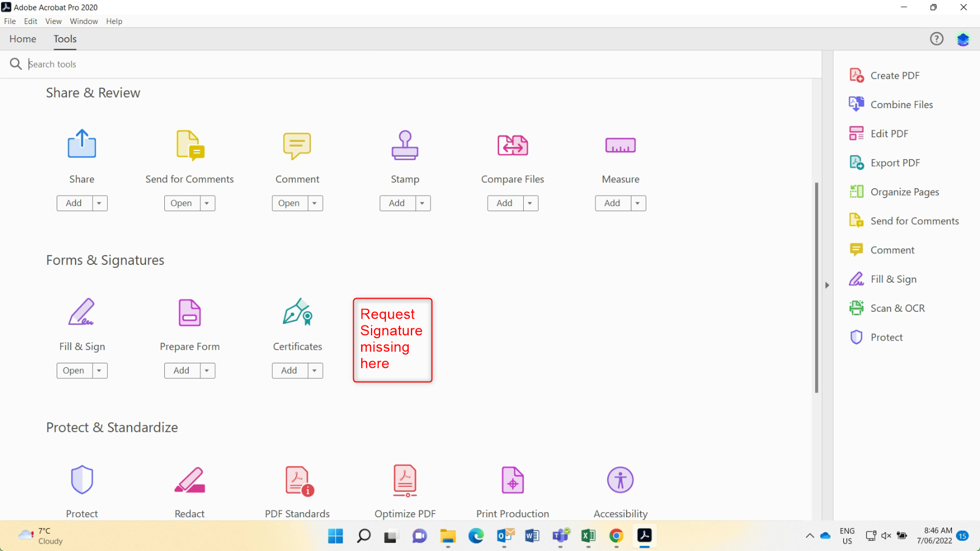This screenshot has height=551, width=980.
Task: Open the Compare Files tool icon
Action: [513, 145]
